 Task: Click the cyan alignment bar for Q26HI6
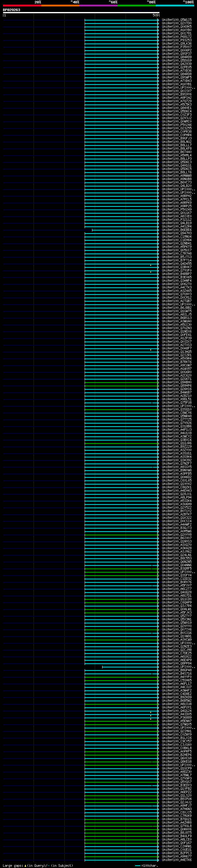pos(122,389)
